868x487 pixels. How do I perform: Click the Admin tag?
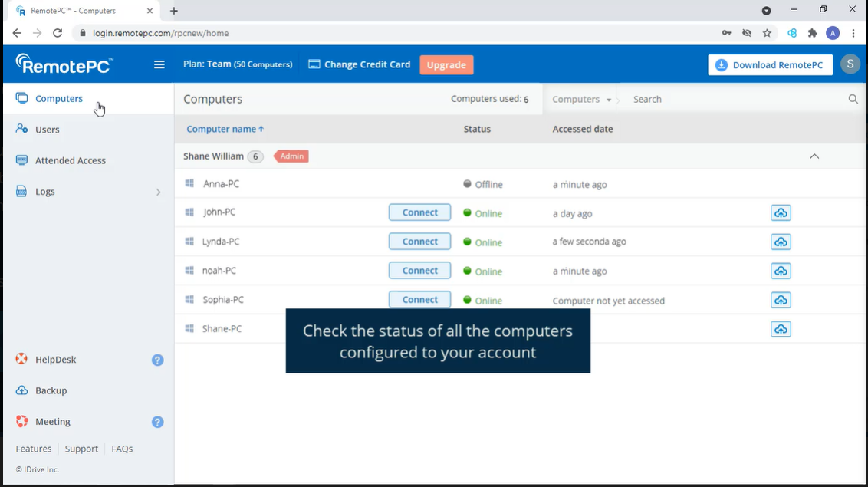coord(291,156)
